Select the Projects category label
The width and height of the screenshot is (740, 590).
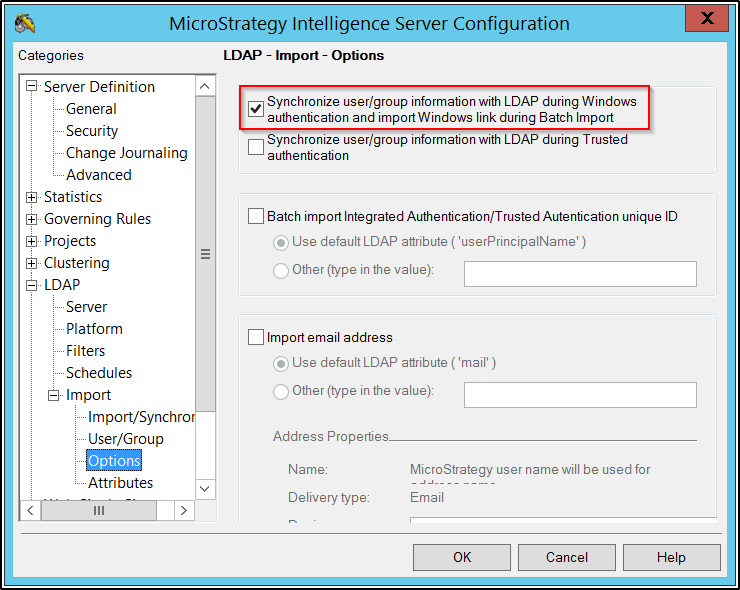coord(70,241)
